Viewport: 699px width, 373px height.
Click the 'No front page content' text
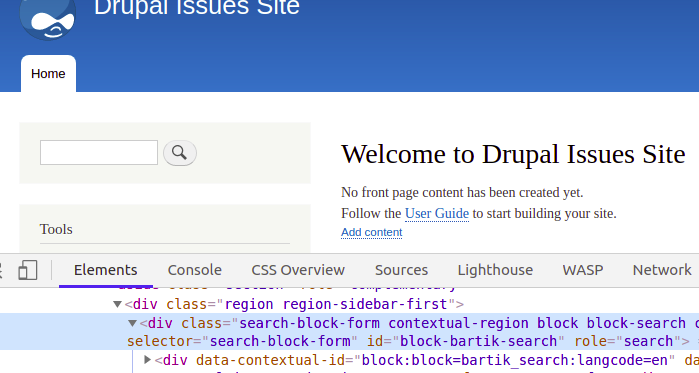click(462, 193)
